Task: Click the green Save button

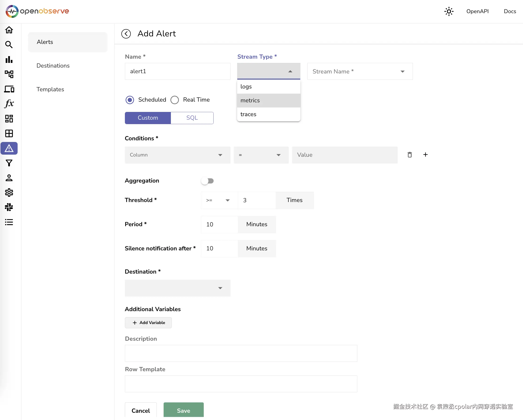Action: 183,410
